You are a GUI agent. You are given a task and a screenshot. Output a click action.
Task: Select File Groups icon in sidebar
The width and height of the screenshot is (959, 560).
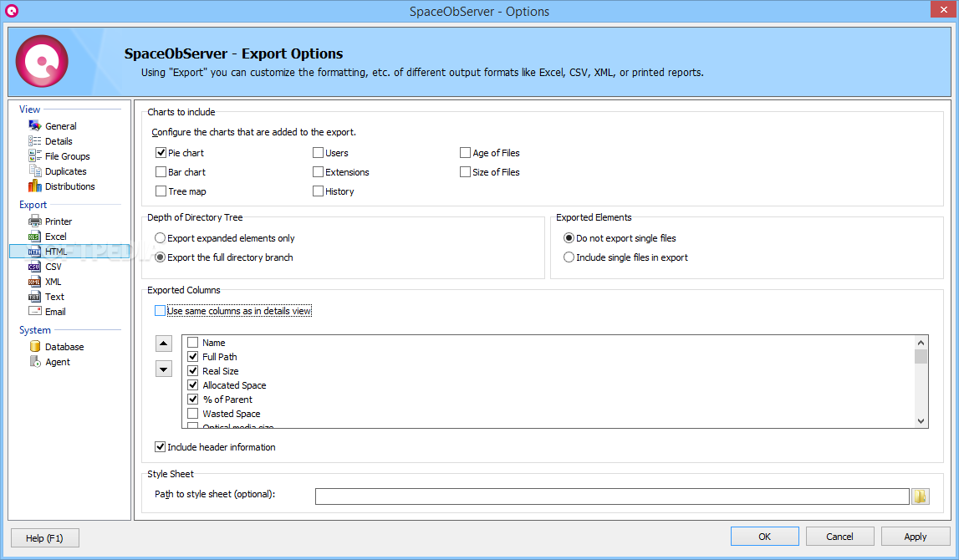pyautogui.click(x=35, y=156)
